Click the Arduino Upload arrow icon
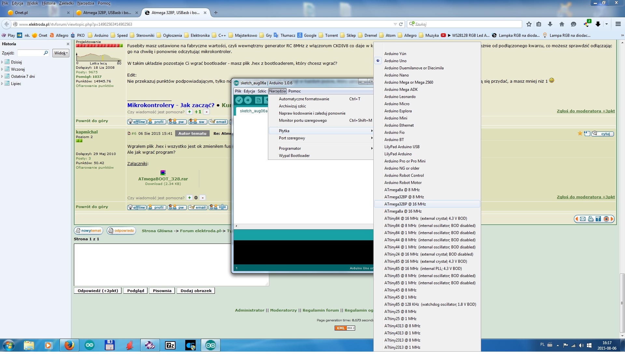 click(248, 100)
